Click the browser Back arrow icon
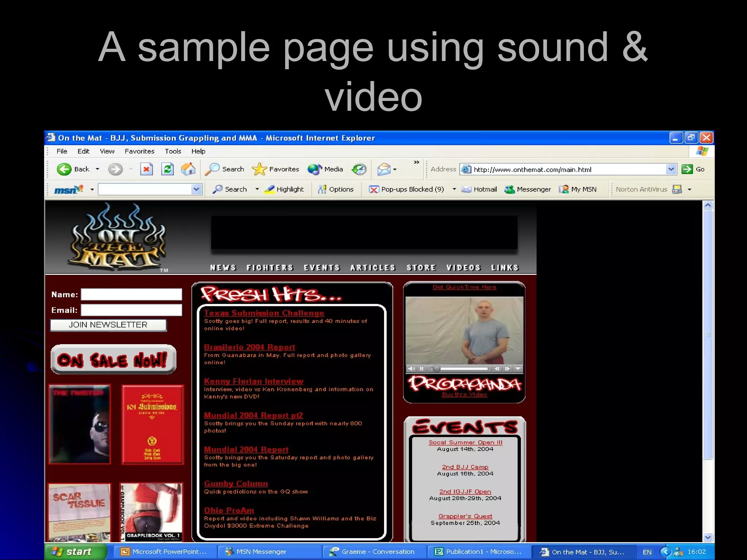747x560 pixels. coord(64,169)
